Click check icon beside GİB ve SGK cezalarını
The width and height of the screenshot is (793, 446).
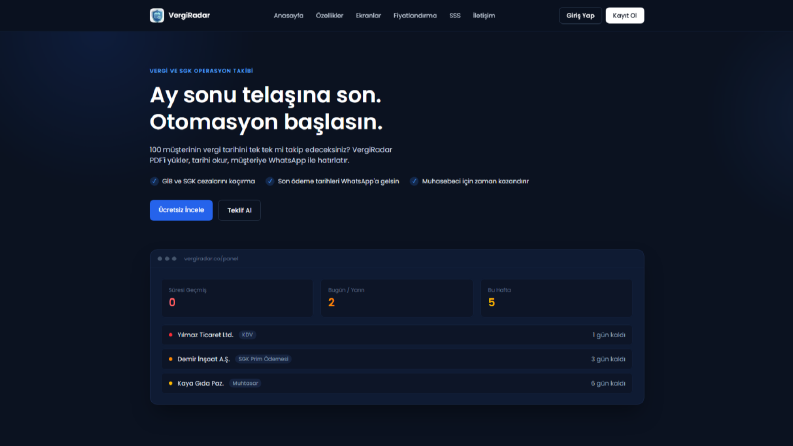click(154, 181)
